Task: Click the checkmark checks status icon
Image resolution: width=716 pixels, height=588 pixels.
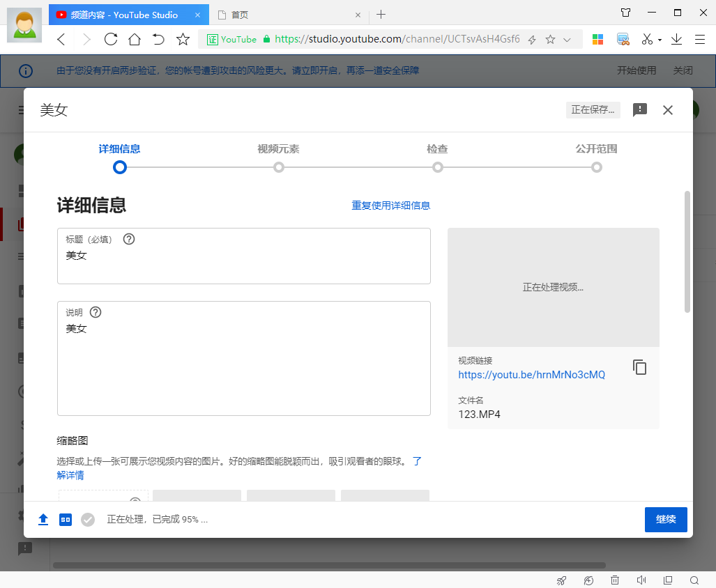Action: (88, 520)
